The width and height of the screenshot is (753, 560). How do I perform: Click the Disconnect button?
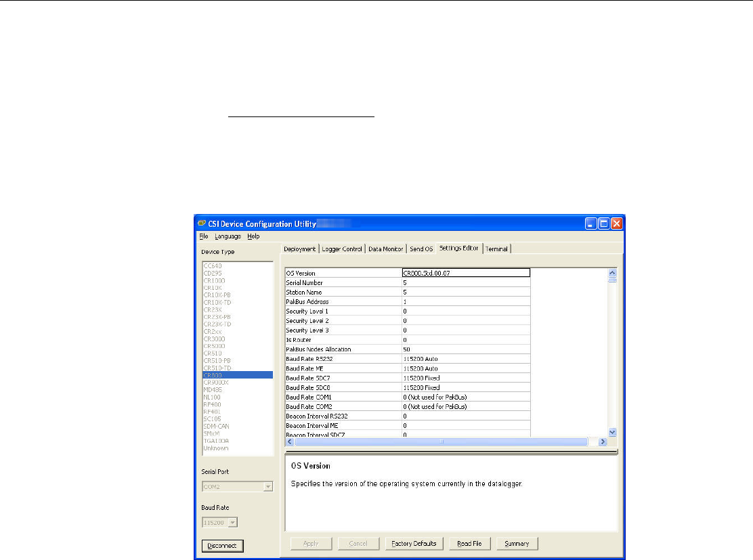click(x=222, y=546)
